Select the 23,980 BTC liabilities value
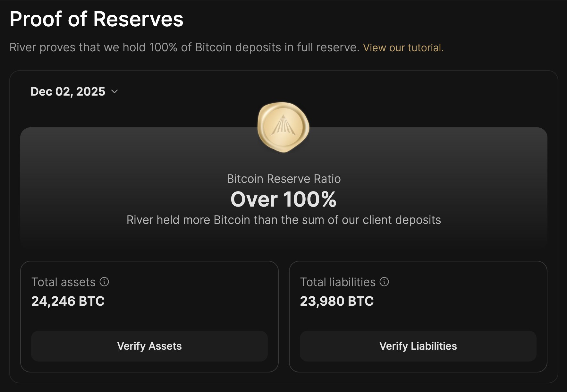This screenshot has height=392, width=567. (337, 301)
